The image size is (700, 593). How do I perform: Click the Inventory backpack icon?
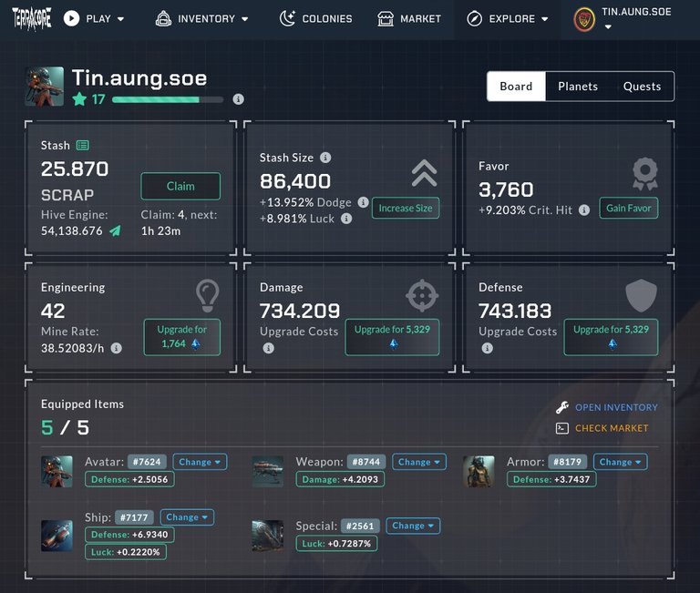pos(163,19)
